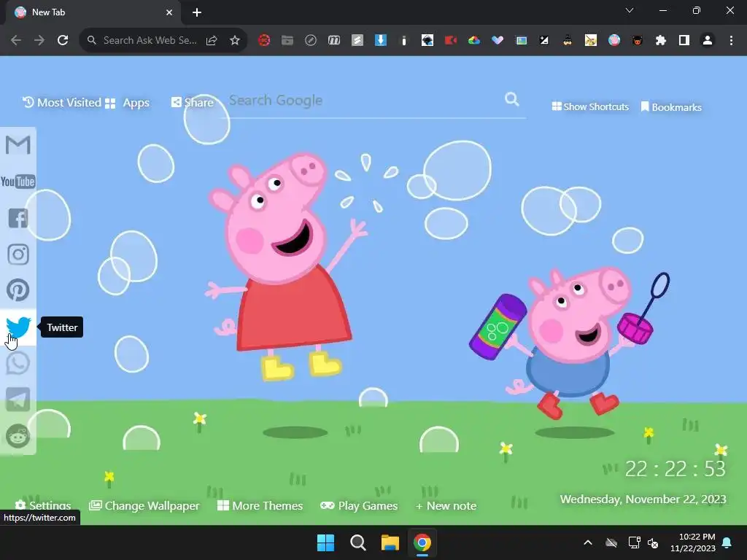747x560 pixels.
Task: Open File Explorer from the taskbar
Action: [x=390, y=542]
